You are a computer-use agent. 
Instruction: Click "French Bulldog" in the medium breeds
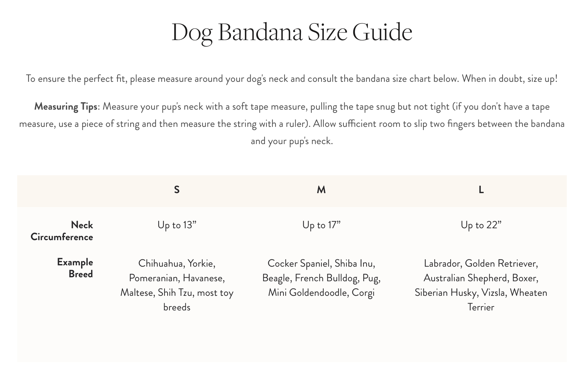point(326,278)
